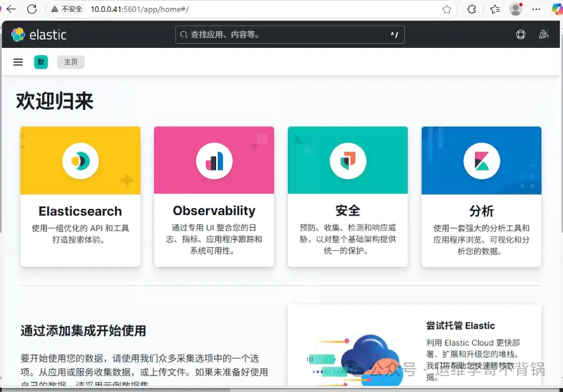Viewport: 563px width, 392px height.
Task: Open the help menu icon in header
Action: pyautogui.click(x=520, y=35)
